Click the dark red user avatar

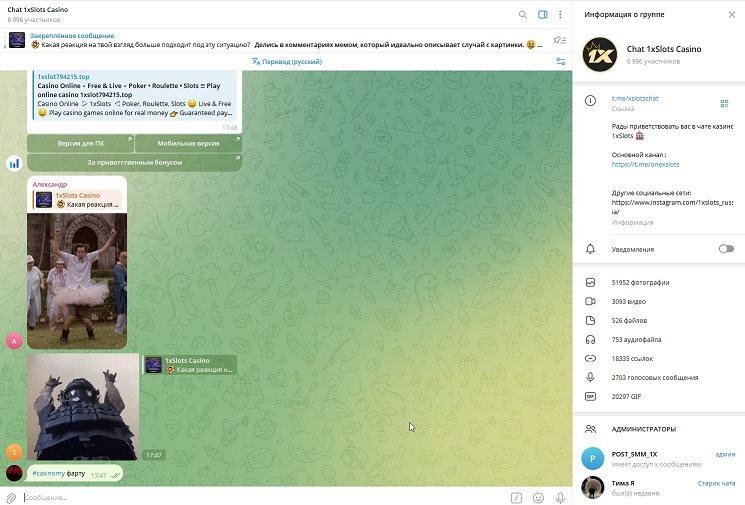click(x=14, y=474)
